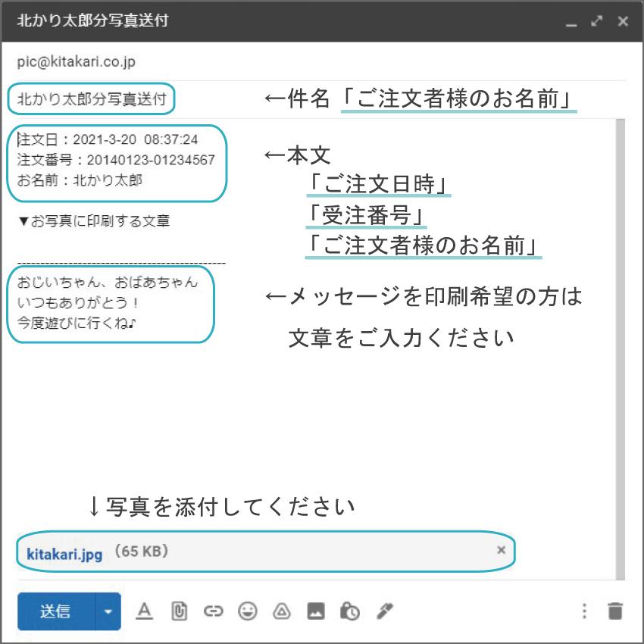644x644 pixels.
Task: Click the line ▼お写真に印刷する文章
Action: (x=94, y=221)
